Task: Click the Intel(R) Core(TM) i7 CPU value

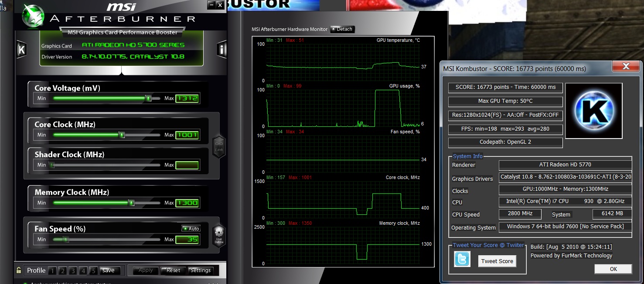Action: coord(565,201)
